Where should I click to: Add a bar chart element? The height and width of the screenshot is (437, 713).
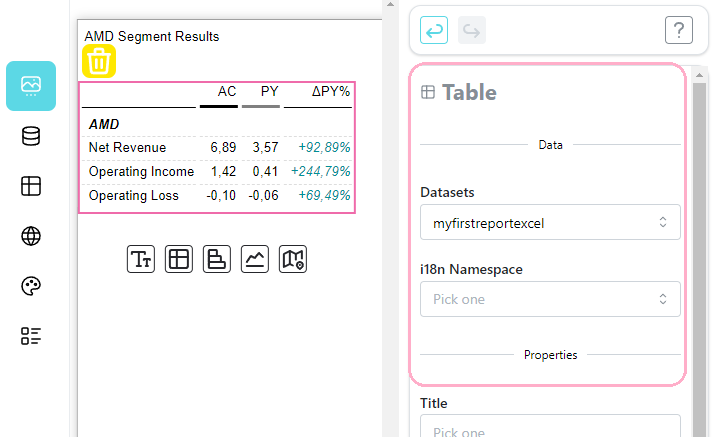pyautogui.click(x=217, y=259)
